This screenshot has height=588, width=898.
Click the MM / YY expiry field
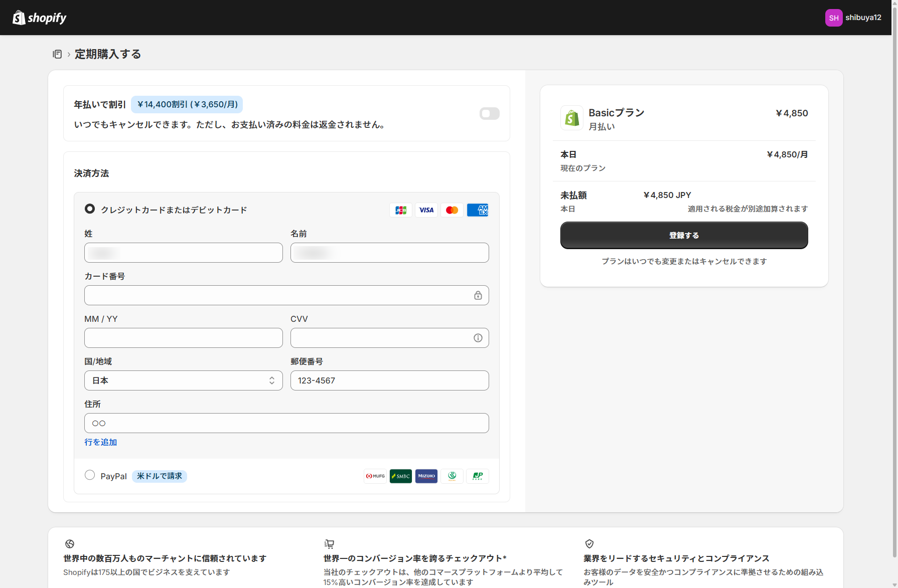click(183, 338)
